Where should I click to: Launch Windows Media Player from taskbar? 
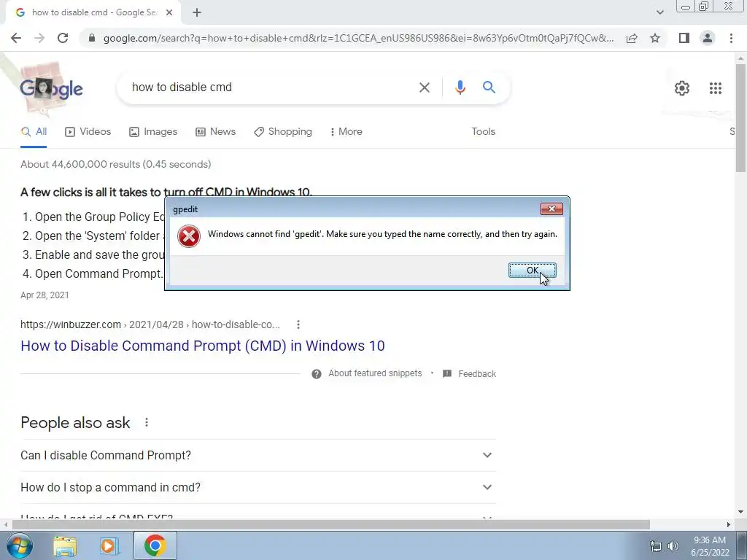tap(109, 546)
